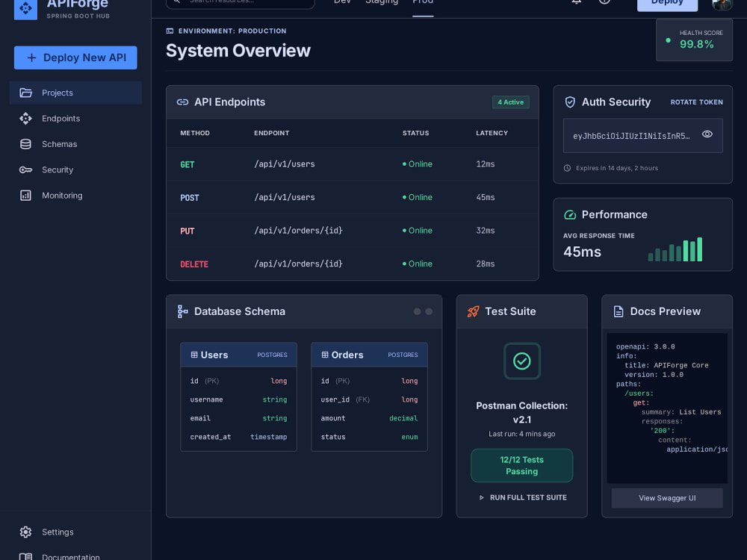Click the Monitoring chart icon
747x560 pixels.
point(25,196)
